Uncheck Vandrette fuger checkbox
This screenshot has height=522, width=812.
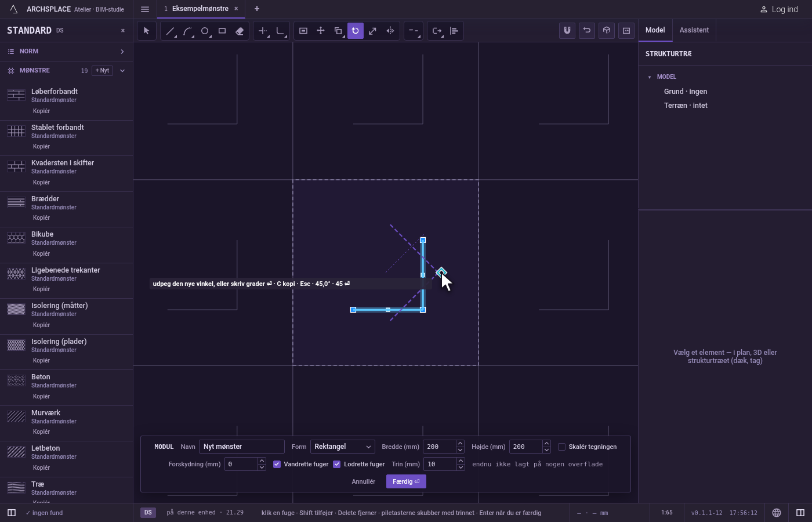tap(277, 464)
